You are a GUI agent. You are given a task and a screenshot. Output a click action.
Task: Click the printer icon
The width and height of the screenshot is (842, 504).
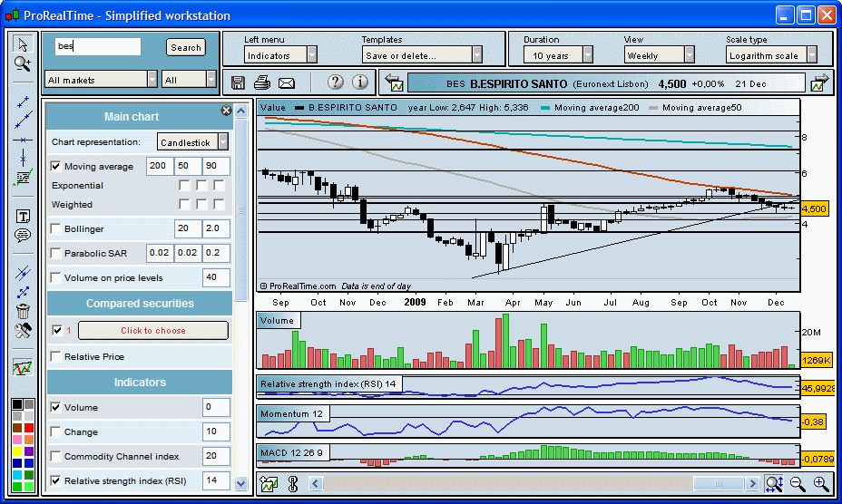[261, 82]
